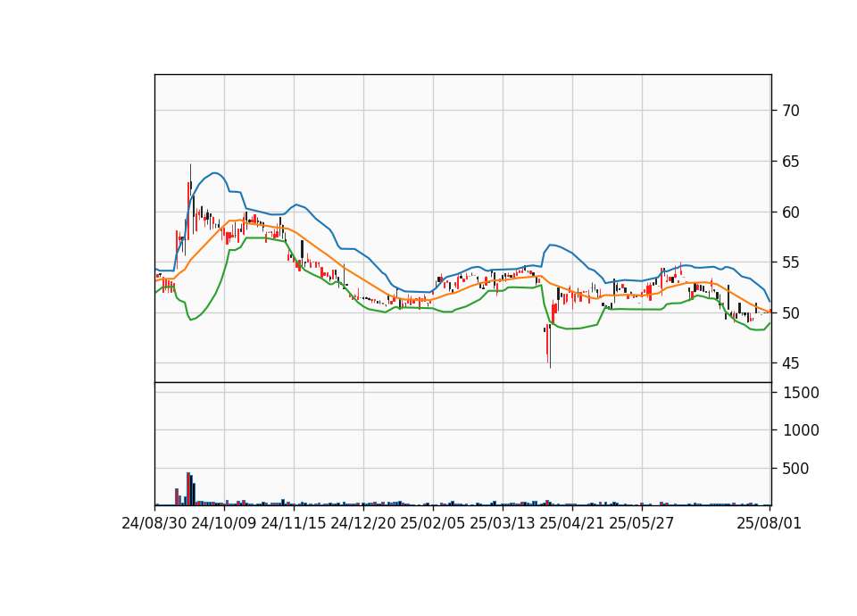Click the price axis label 50
The height and width of the screenshot is (616, 857).
pos(791,313)
